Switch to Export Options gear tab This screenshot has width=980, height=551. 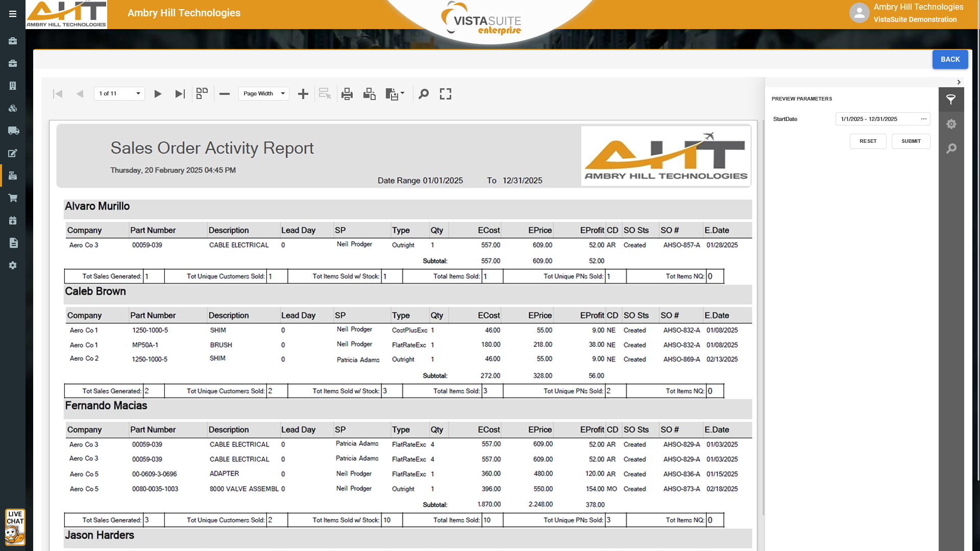tap(951, 124)
